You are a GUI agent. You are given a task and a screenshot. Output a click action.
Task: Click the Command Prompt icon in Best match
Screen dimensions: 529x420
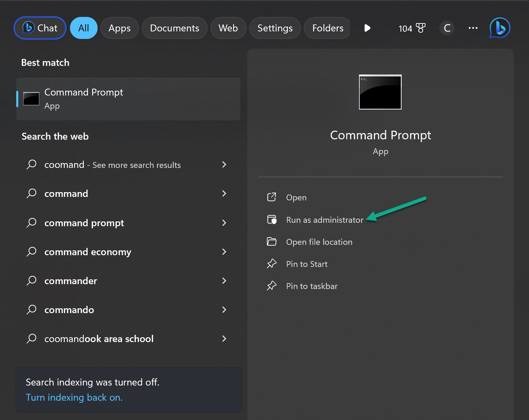(31, 99)
